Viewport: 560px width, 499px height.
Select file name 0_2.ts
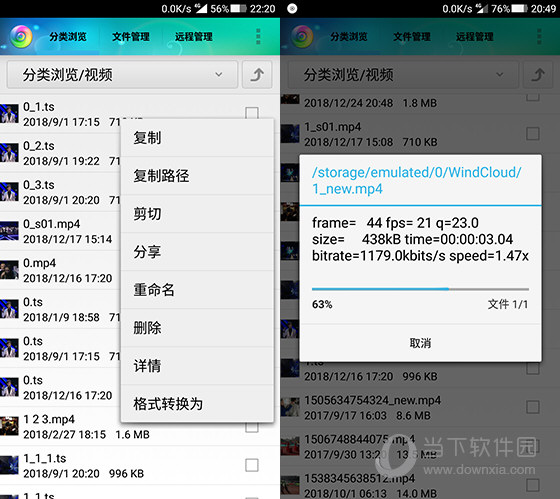tap(39, 146)
